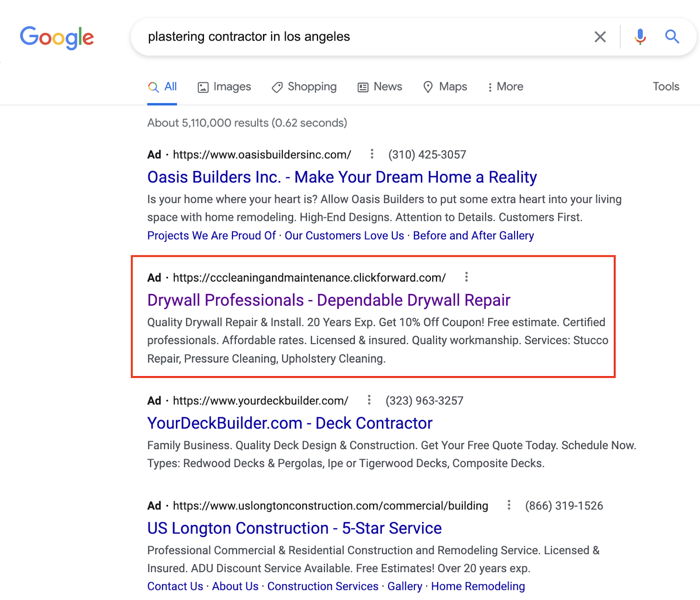Open options menu for cccleaningandmaintenance ad
Viewport: 700px width, 600px height.
coord(466,277)
